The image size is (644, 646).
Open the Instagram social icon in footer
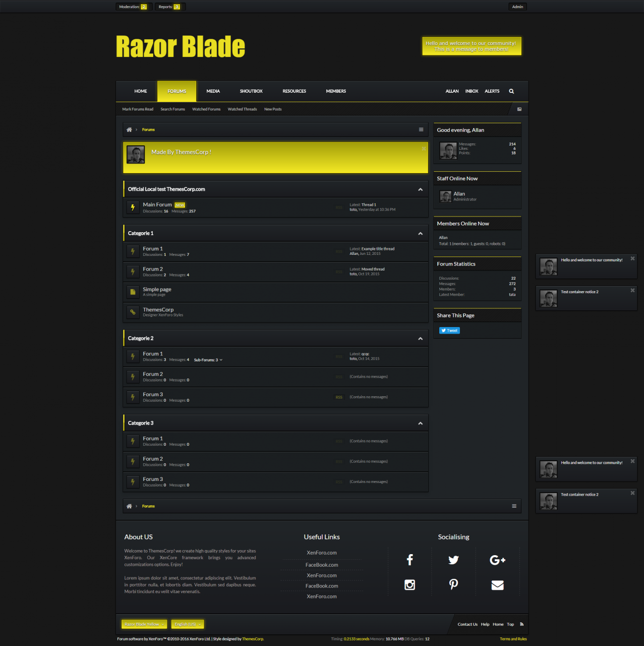pos(409,584)
